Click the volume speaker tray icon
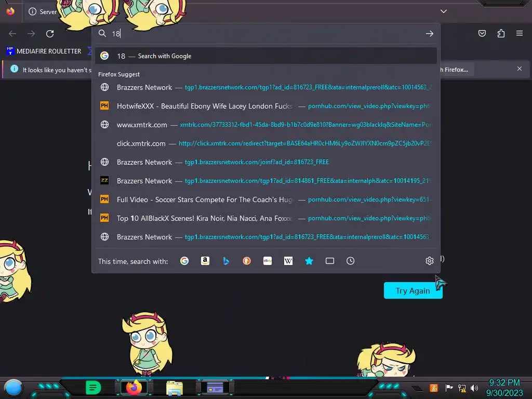 coord(474,388)
